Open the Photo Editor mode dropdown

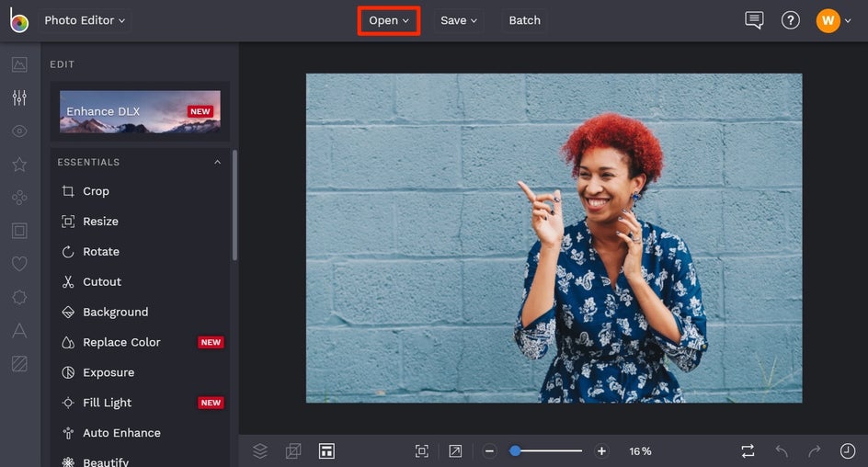(86, 20)
